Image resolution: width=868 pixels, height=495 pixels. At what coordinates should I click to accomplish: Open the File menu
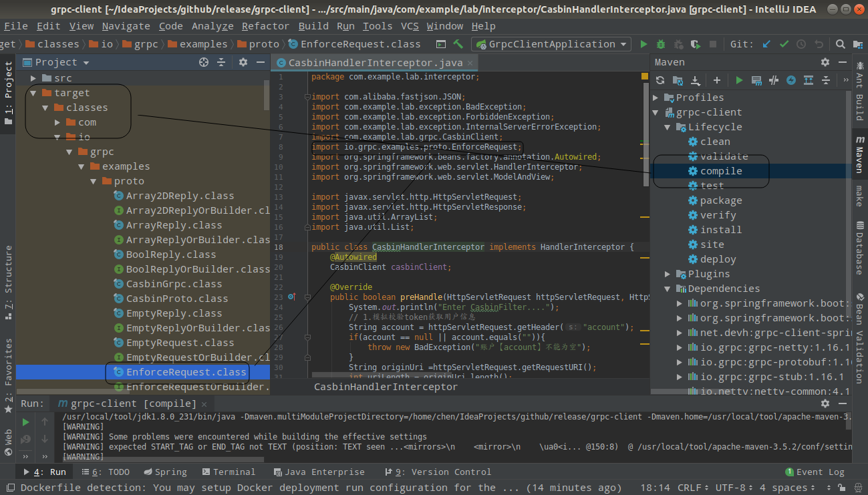point(16,26)
